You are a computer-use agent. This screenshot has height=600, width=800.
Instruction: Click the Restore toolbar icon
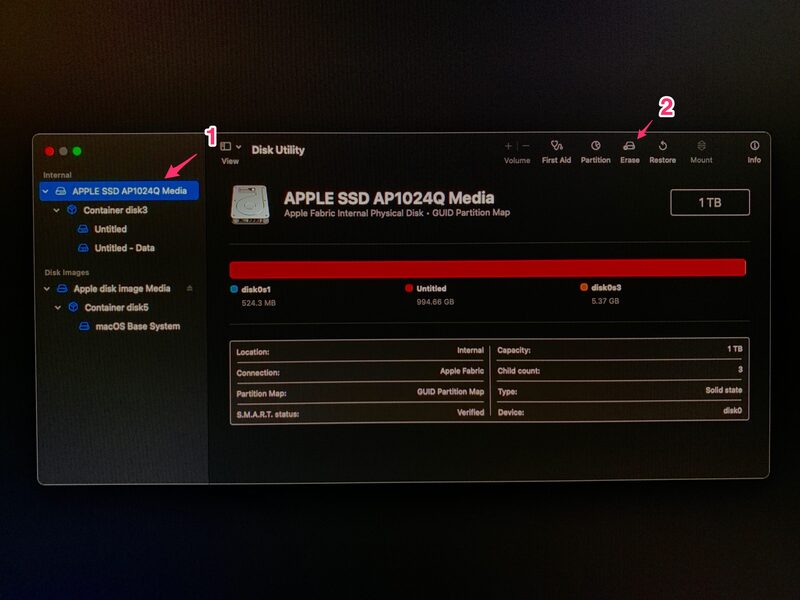(662, 146)
